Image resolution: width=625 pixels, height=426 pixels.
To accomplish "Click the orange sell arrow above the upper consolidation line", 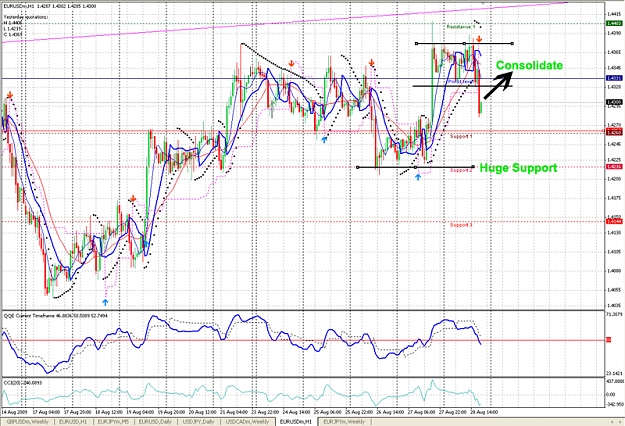I will (x=479, y=39).
